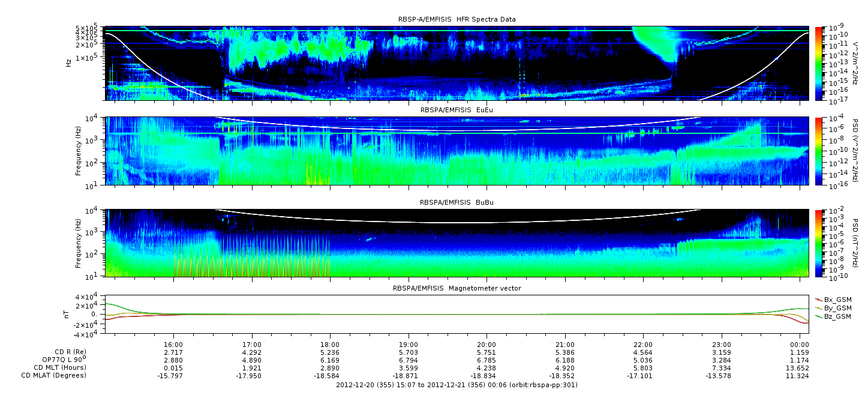Select the Bx_GSM legend entry
The image size is (868, 395).
(x=833, y=299)
